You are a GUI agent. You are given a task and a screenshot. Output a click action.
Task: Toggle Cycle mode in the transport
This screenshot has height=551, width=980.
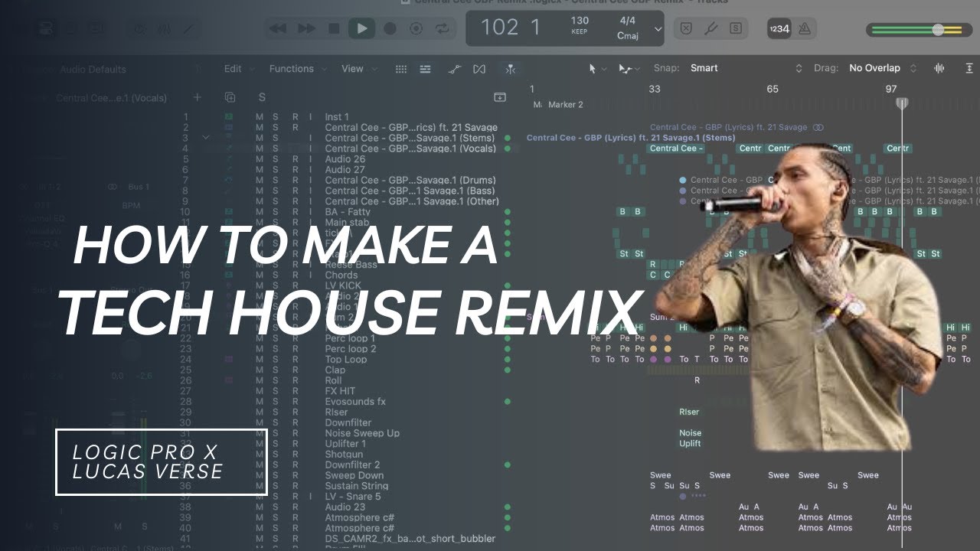[x=443, y=29]
